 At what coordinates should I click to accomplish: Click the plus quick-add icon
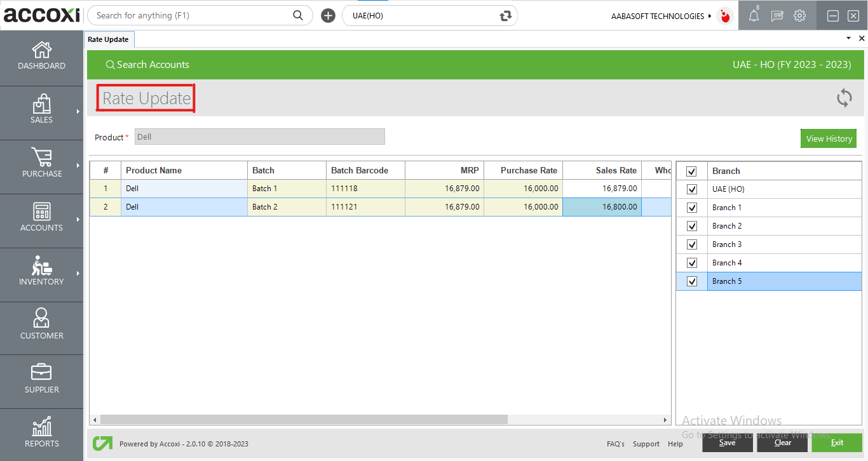(328, 16)
